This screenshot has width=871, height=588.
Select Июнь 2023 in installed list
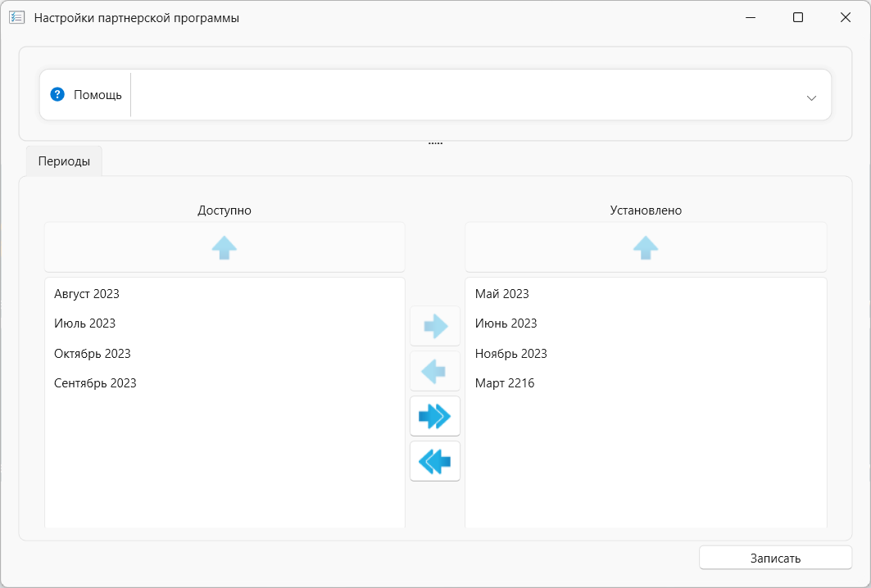coord(646,323)
